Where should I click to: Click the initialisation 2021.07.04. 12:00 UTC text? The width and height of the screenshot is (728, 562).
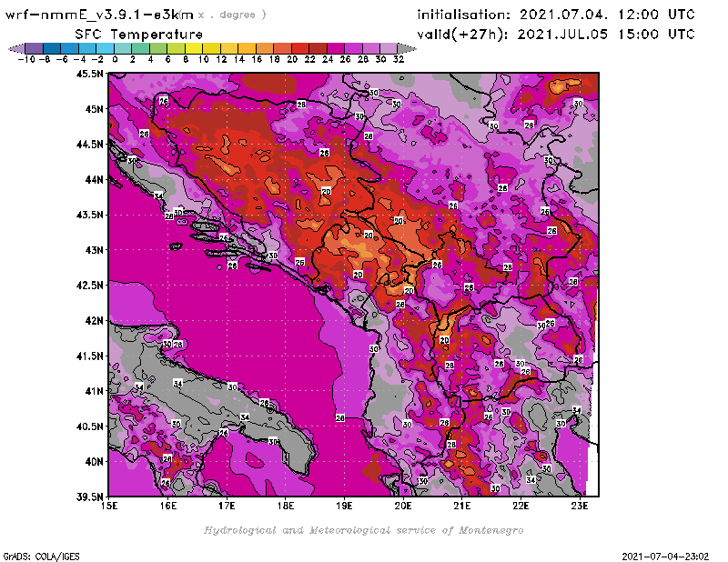556,15
